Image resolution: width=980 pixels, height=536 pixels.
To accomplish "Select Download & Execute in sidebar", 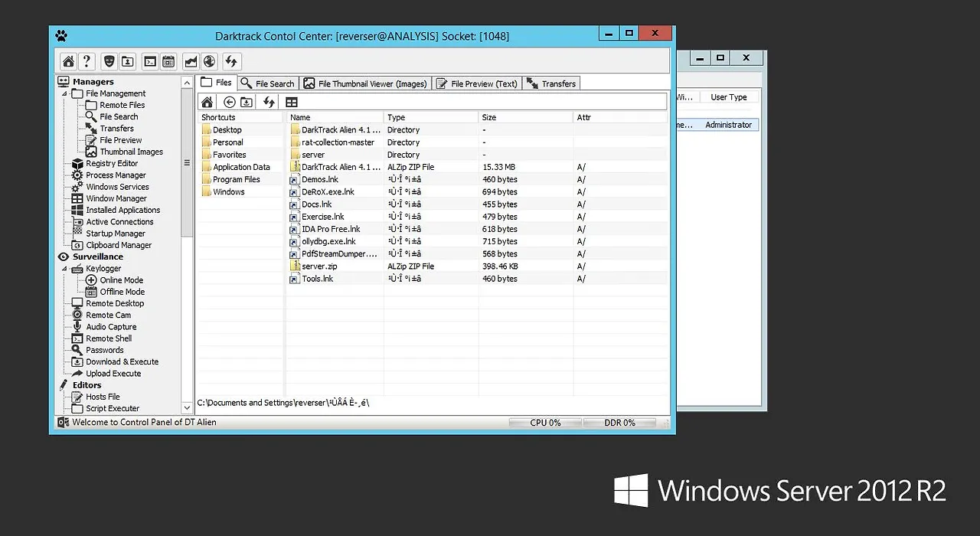I will click(x=122, y=361).
